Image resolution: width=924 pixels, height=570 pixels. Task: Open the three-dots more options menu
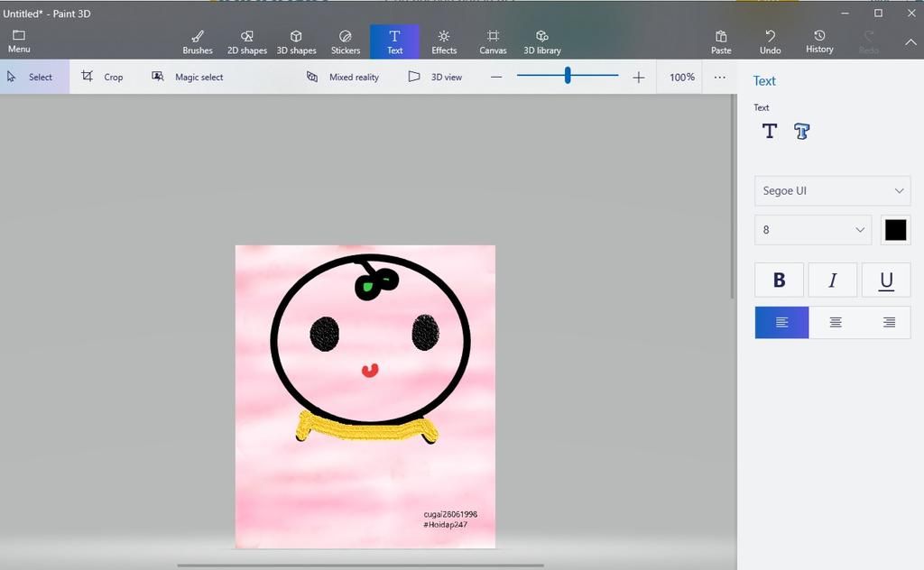click(719, 78)
